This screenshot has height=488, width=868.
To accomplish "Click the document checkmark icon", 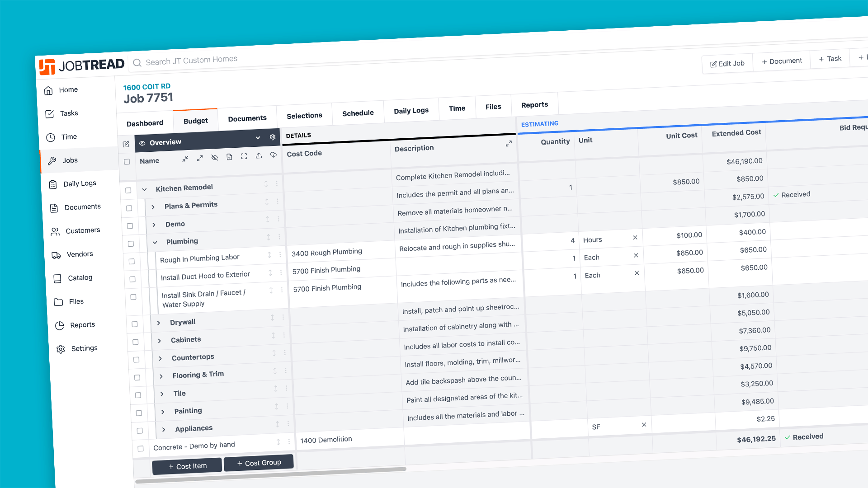I will [229, 157].
